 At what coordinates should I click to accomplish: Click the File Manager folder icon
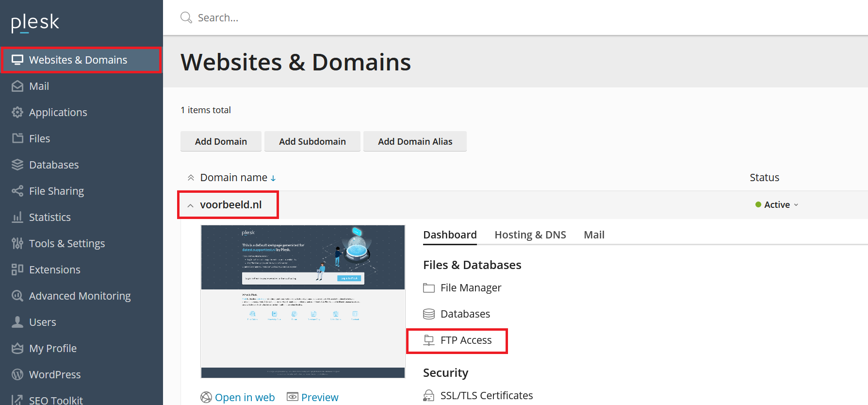point(429,288)
